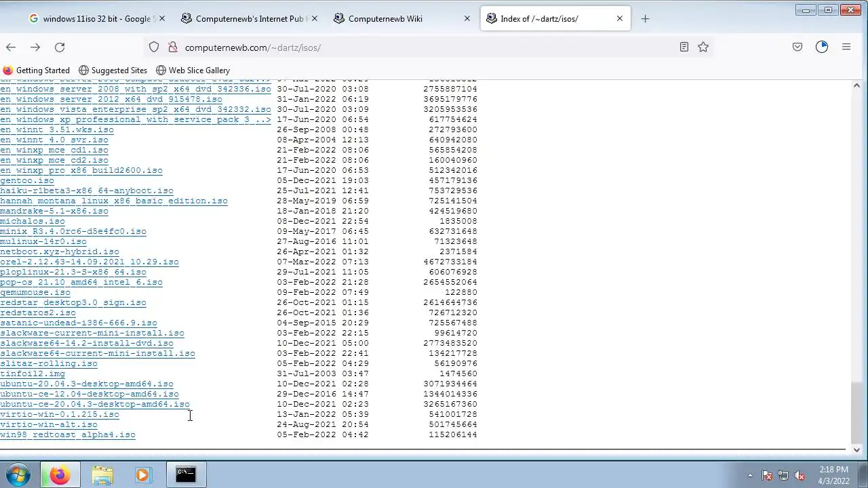This screenshot has height=488, width=868.
Task: Open the Pocket save icon
Action: [x=797, y=47]
